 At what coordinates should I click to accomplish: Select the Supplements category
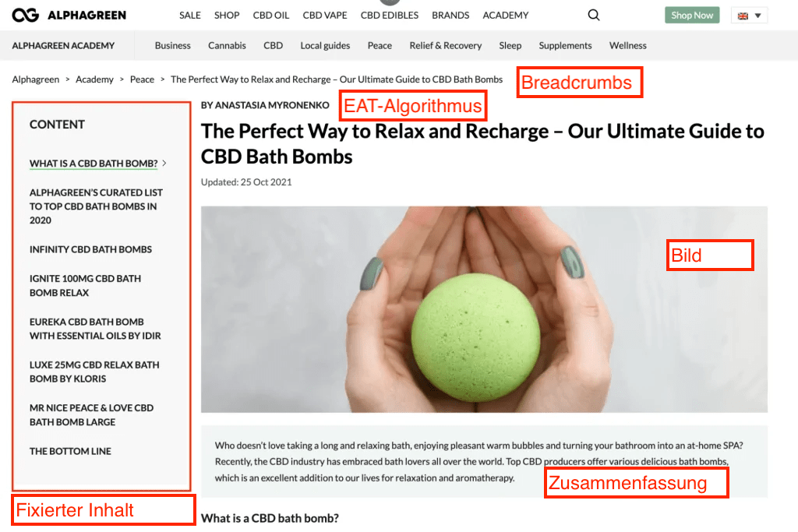[x=565, y=45]
